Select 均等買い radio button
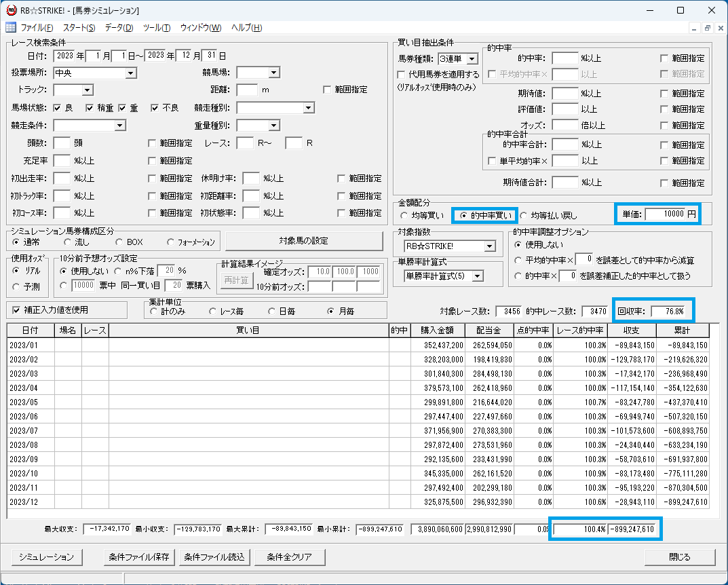Image resolution: width=728 pixels, height=585 pixels. point(404,215)
